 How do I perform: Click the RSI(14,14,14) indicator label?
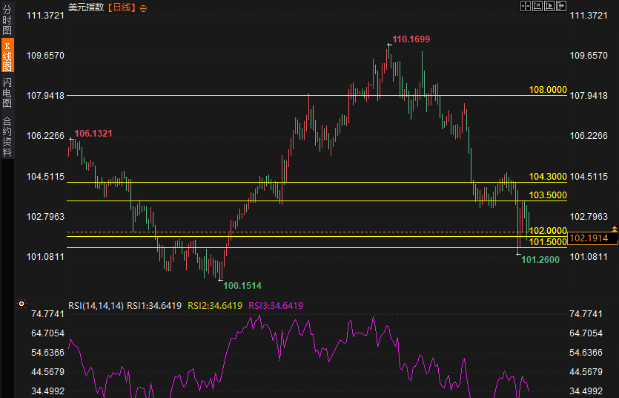tap(96, 306)
